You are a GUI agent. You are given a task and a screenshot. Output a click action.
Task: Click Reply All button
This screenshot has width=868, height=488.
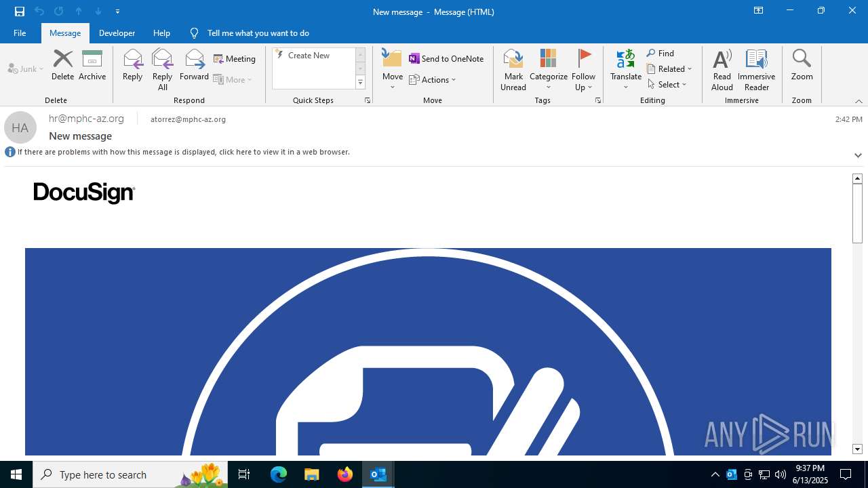tap(162, 70)
